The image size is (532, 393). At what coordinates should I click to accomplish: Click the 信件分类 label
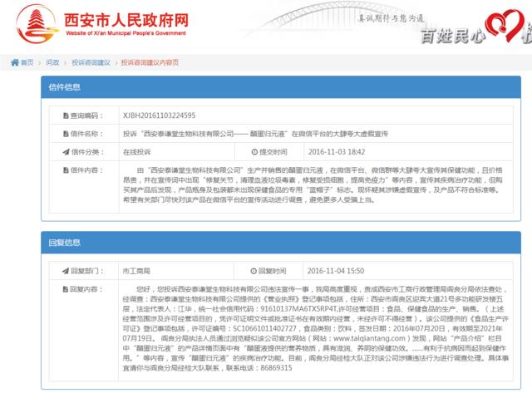click(87, 152)
